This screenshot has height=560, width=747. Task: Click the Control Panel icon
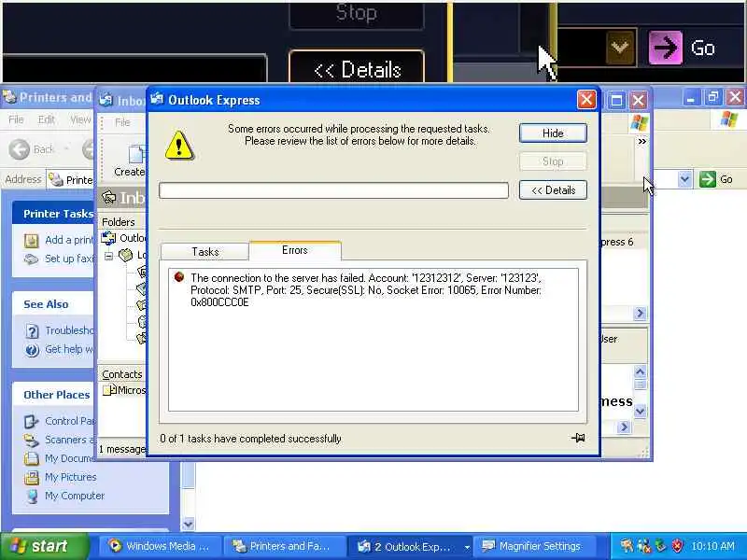[x=32, y=422]
